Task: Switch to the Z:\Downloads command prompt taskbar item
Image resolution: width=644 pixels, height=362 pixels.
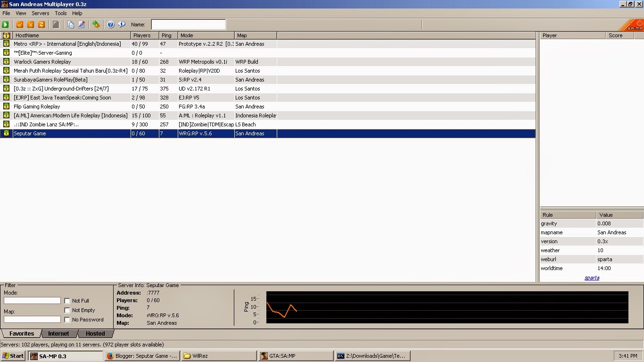Action: (x=372, y=356)
